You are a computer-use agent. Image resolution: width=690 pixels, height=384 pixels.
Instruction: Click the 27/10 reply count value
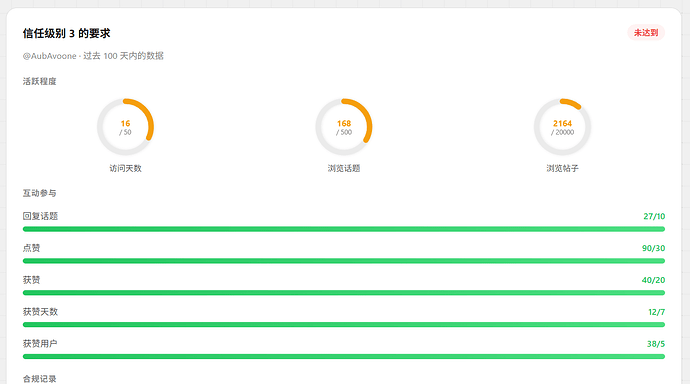pos(654,216)
